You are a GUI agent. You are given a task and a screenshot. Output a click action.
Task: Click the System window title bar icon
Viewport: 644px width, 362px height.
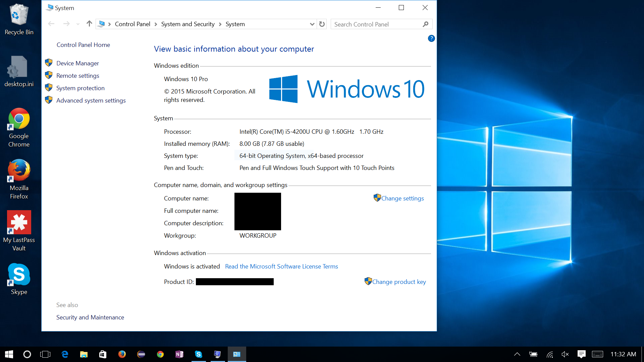click(50, 7)
